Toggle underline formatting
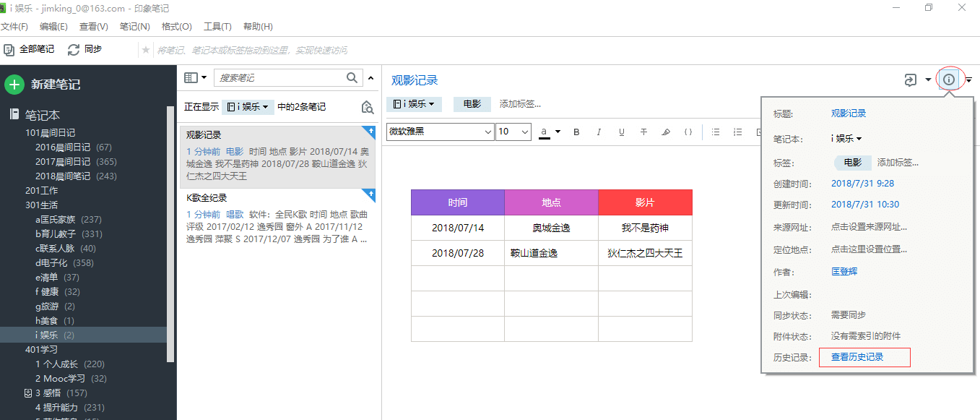The height and width of the screenshot is (420, 980). pyautogui.click(x=621, y=132)
